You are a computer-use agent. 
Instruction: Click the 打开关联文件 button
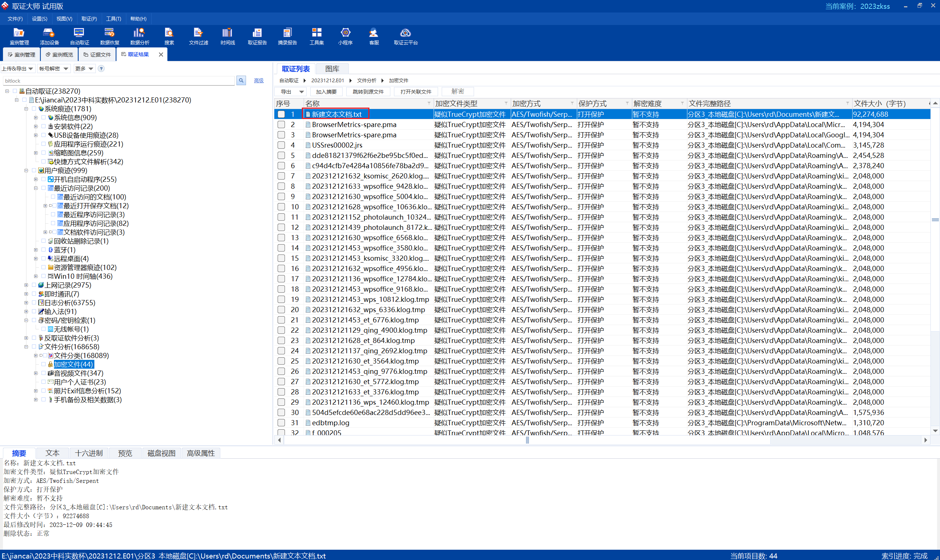pyautogui.click(x=416, y=92)
